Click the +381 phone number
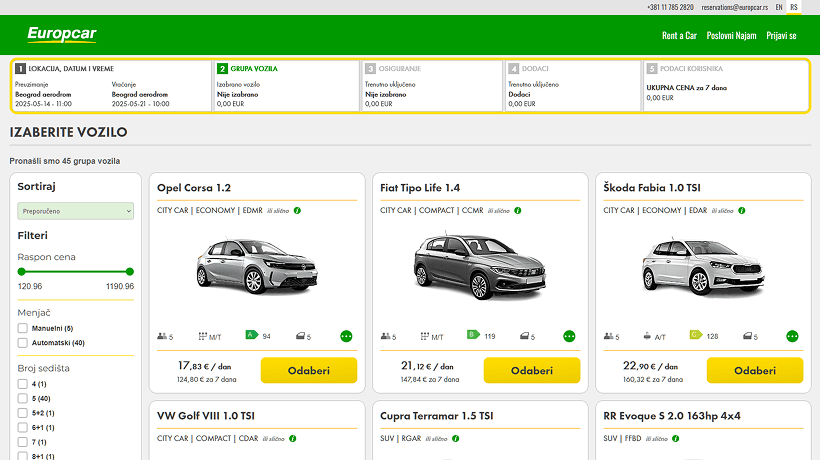 point(670,7)
